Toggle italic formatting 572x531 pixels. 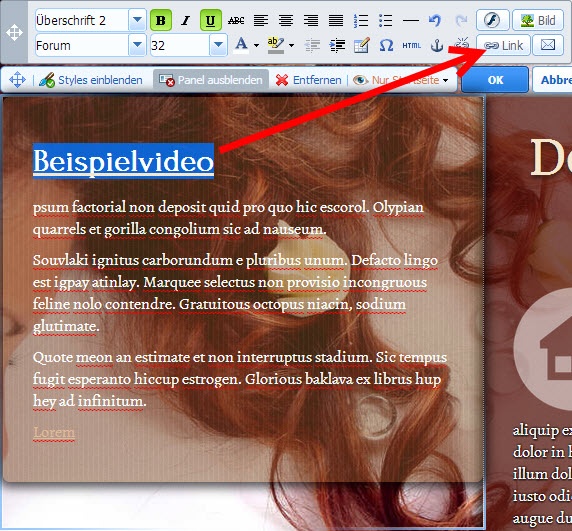(186, 20)
